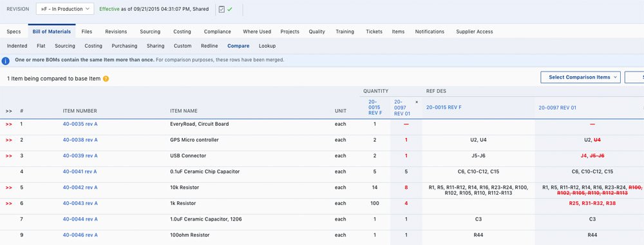Click the 20-0097 REV 01 ref des header link

[x=557, y=108]
